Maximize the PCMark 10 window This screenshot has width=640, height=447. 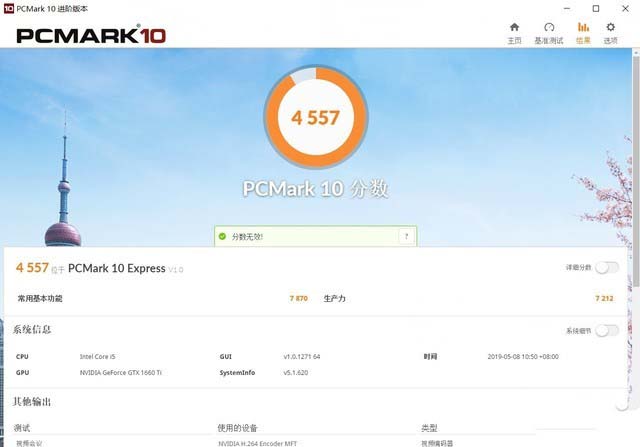coord(596,9)
